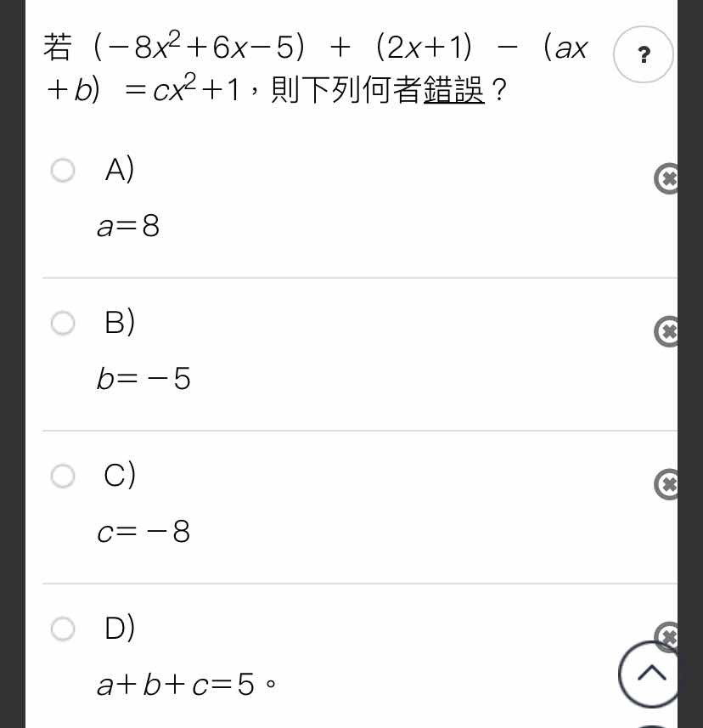This screenshot has height=728, width=703.
Task: Click the X icon beside option D
Action: [x=666, y=635]
